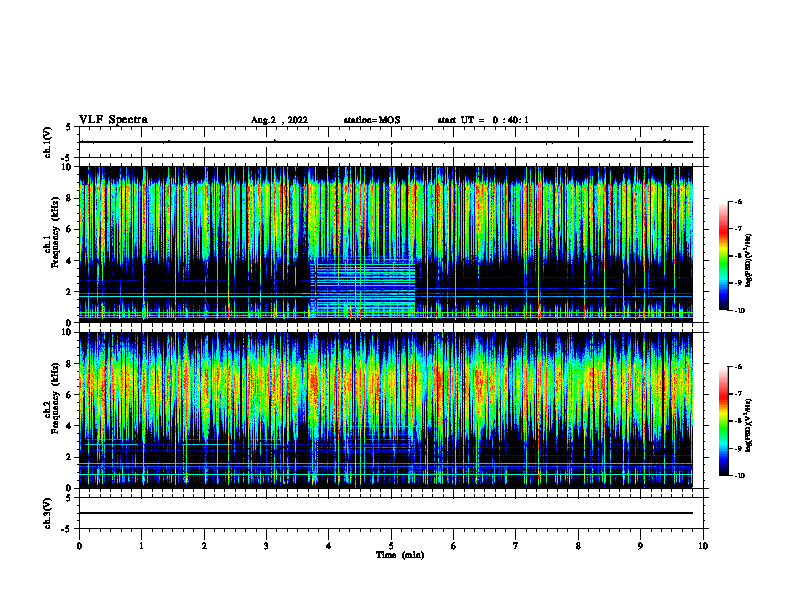Click the '2' kHz tick on ch.2 axis
The image size is (792, 612).
pyautogui.click(x=70, y=457)
